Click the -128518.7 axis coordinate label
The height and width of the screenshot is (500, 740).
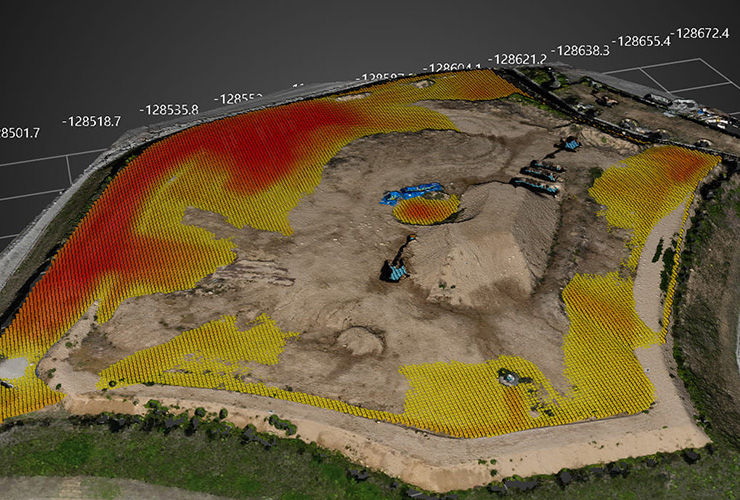point(92,121)
